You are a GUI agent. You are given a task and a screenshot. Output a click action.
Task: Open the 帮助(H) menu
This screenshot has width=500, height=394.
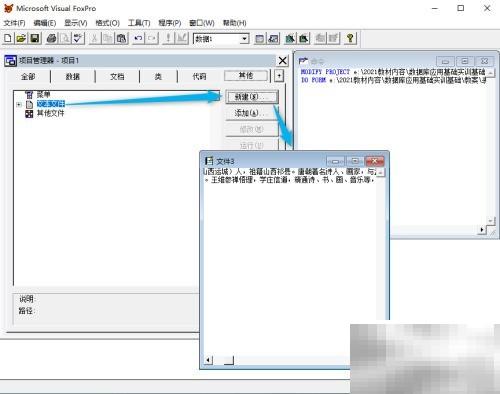(234, 23)
